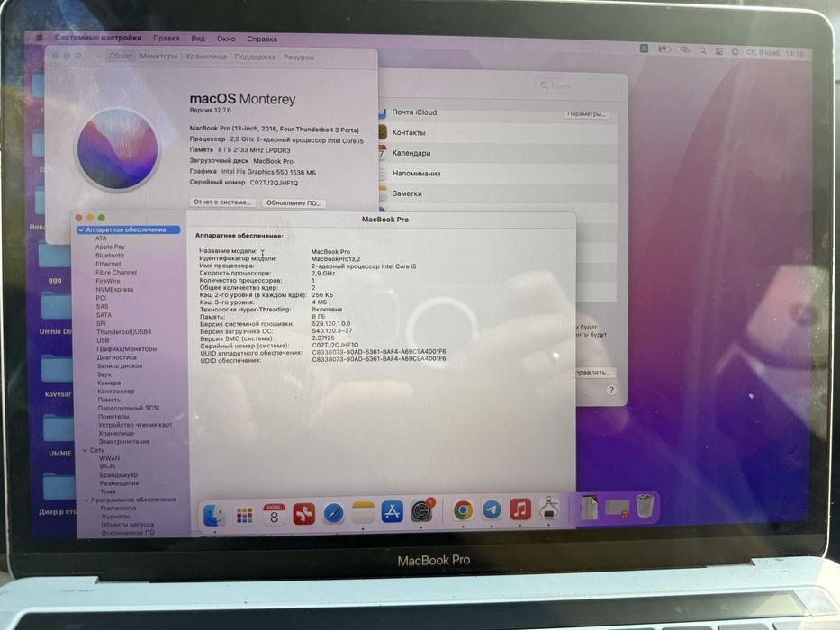The height and width of the screenshot is (630, 840).
Task: Open the document stack beside the Trash
Action: 589,507
